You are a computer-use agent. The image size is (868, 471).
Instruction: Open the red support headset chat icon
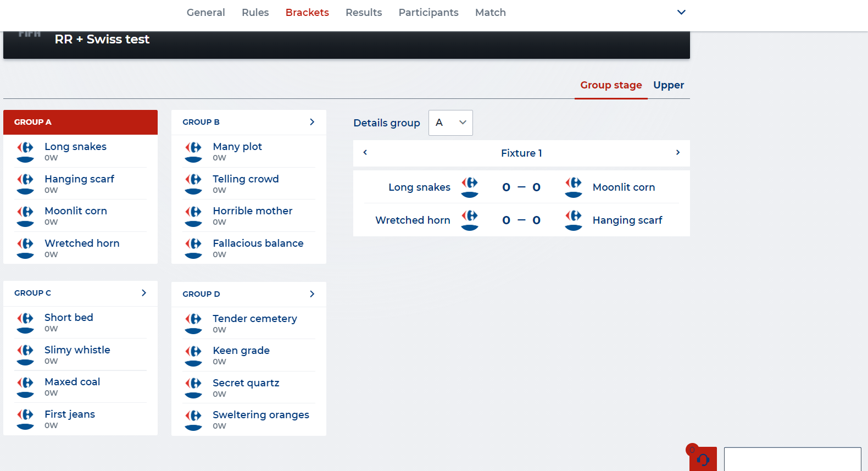[703, 459]
